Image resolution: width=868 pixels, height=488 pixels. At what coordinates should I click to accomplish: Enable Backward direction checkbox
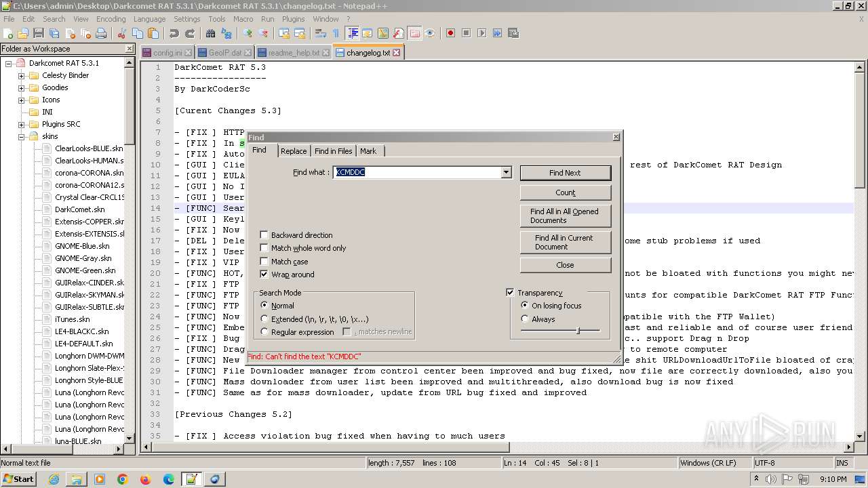(x=264, y=235)
